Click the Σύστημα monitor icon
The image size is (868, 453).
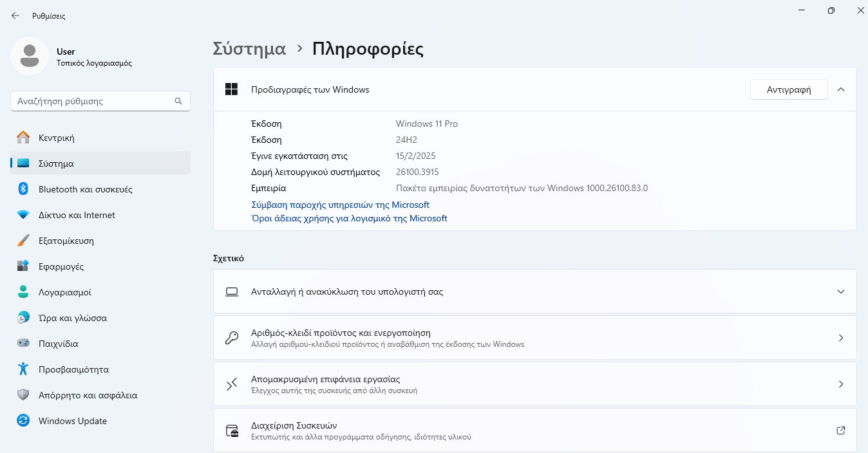point(23,163)
